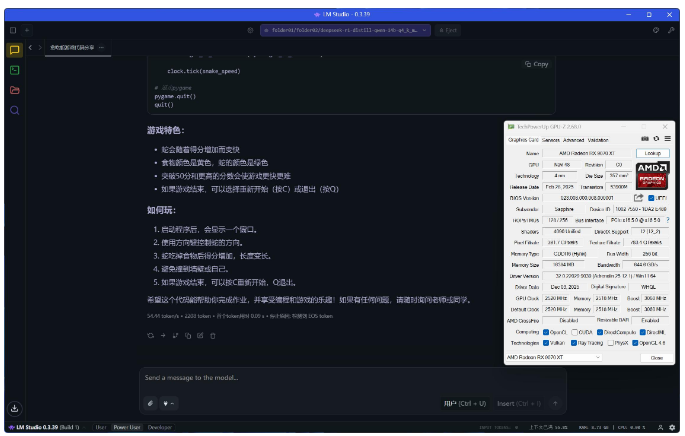Switch to the Sensors tab in GPU-Z
This screenshot has height=436, width=685.
[x=551, y=140]
